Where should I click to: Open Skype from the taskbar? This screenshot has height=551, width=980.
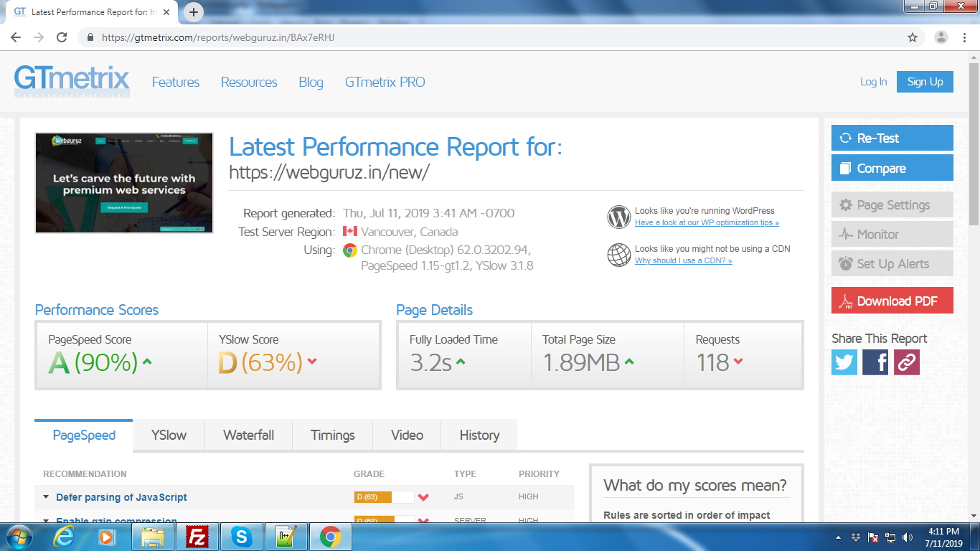242,537
